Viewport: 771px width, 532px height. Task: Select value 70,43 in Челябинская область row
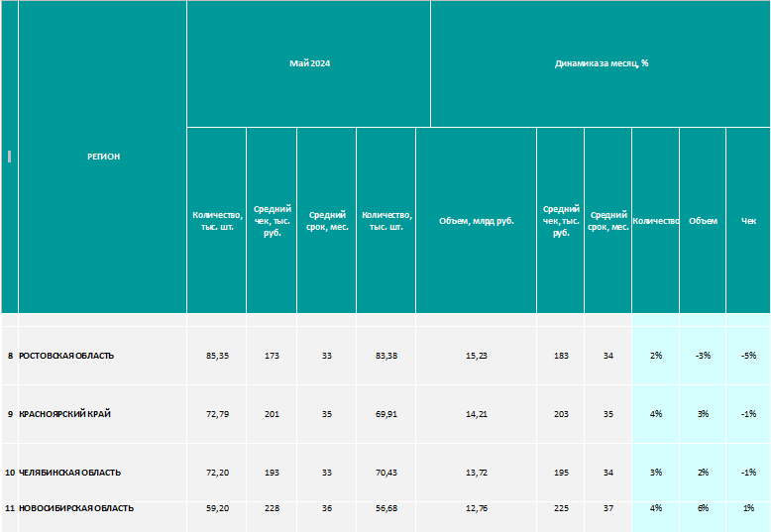385,473
